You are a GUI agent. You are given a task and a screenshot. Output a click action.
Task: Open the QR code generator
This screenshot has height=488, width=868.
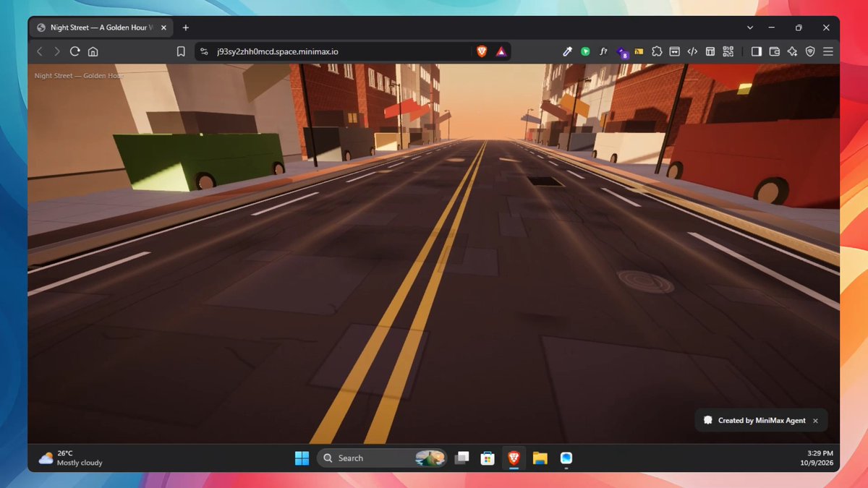click(728, 51)
